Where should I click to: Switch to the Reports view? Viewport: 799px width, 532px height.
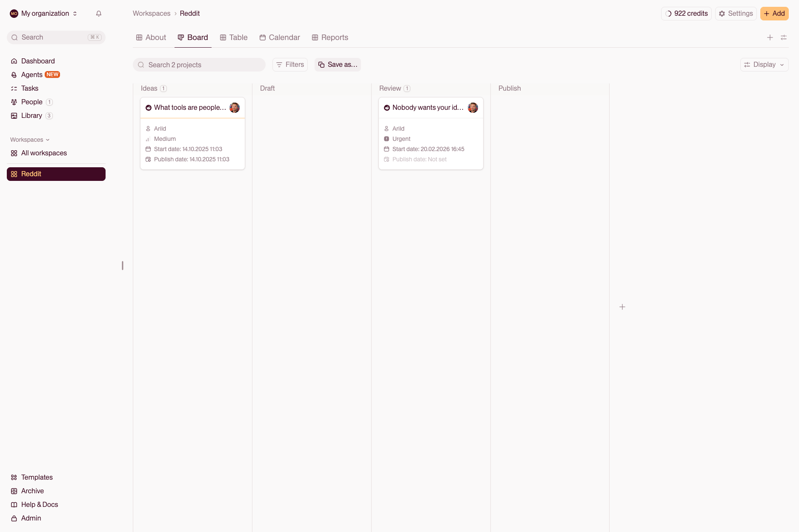pyautogui.click(x=330, y=37)
